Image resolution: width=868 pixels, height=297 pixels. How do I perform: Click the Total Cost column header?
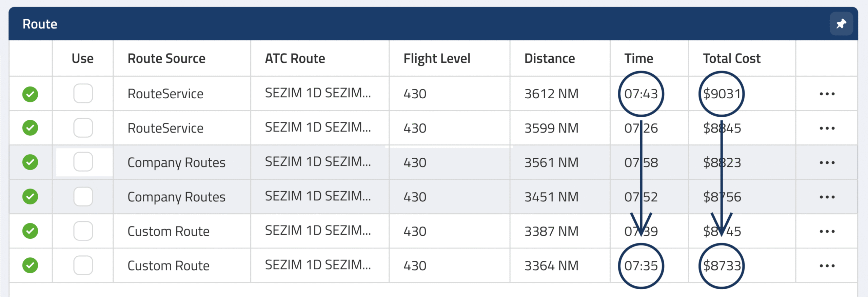(732, 58)
